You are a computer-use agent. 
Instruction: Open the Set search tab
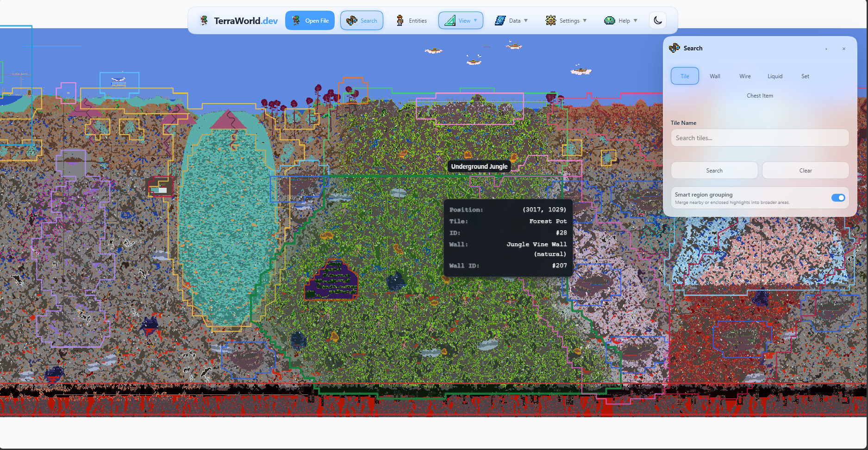tap(805, 76)
